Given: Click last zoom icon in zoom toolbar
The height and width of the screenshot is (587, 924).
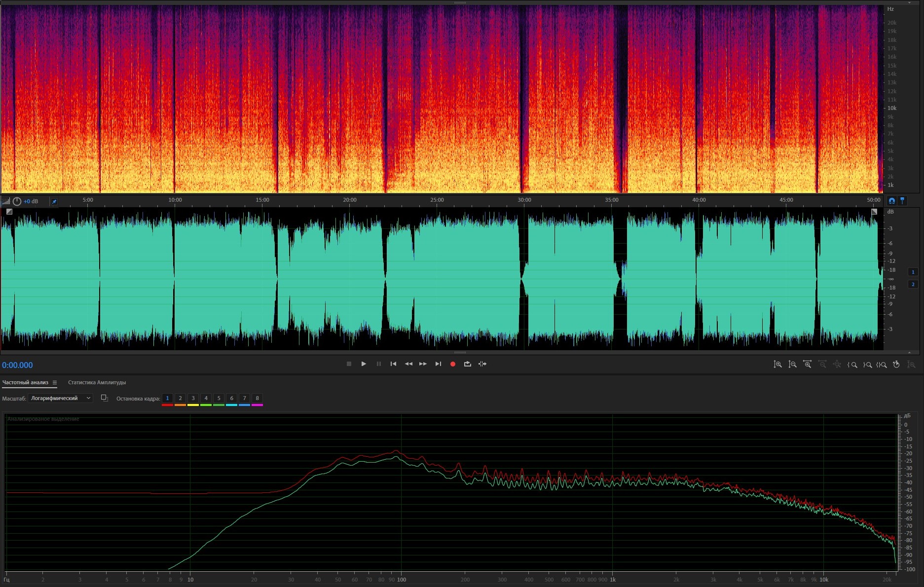Looking at the screenshot, I should pos(912,365).
